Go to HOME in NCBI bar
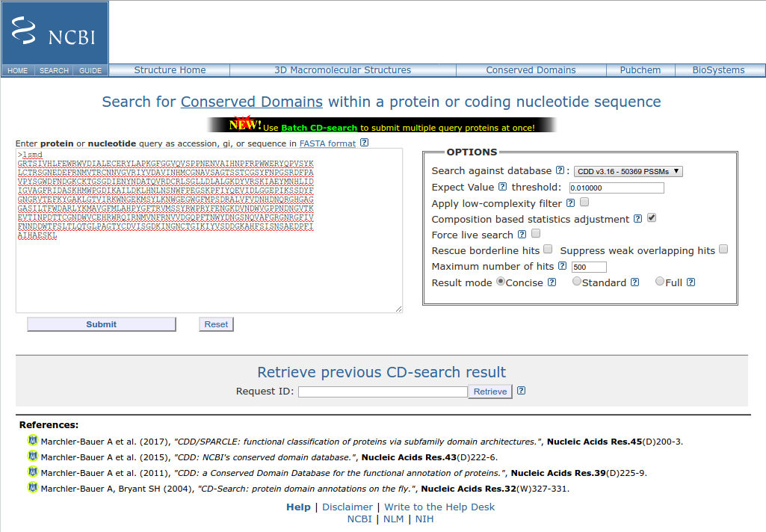 (18, 70)
